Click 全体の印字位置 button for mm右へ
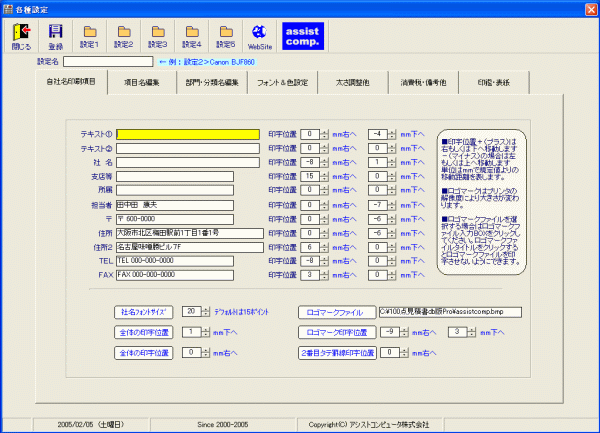The height and width of the screenshot is (433, 600). pyautogui.click(x=144, y=353)
